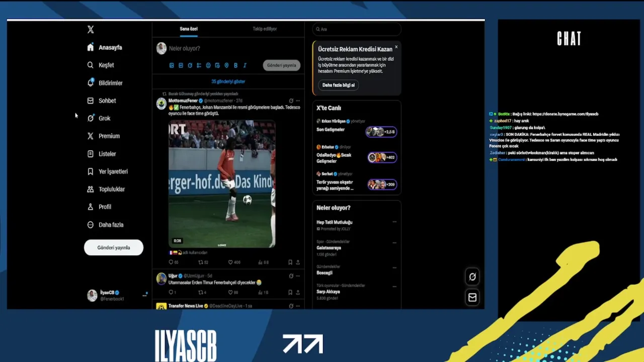This screenshot has width=644, height=362.
Task: Toggle bold text in the composer
Action: point(235,65)
